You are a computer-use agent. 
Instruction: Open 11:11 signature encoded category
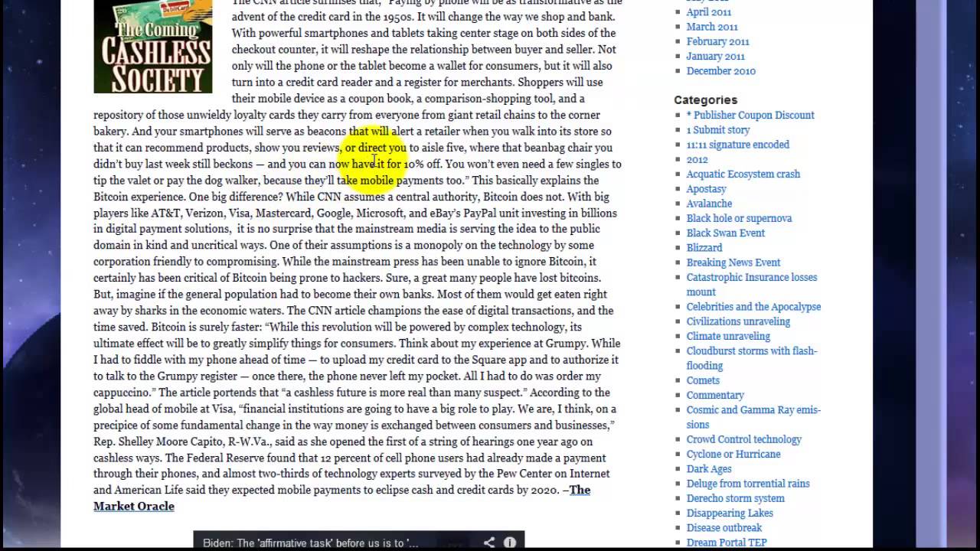tap(737, 145)
